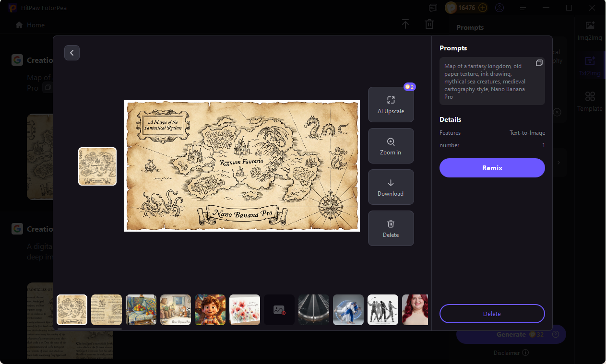This screenshot has height=364, width=606.
Task: Click the map thumbnail left of preview
Action: pos(97,166)
